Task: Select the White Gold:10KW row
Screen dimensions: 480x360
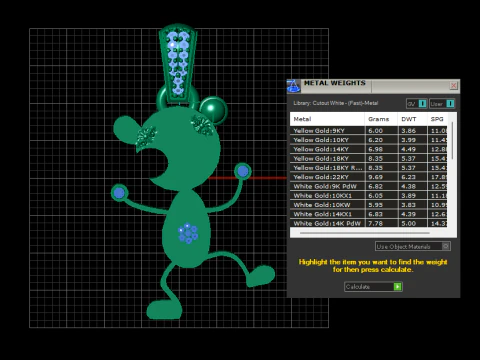Action: [x=368, y=205]
